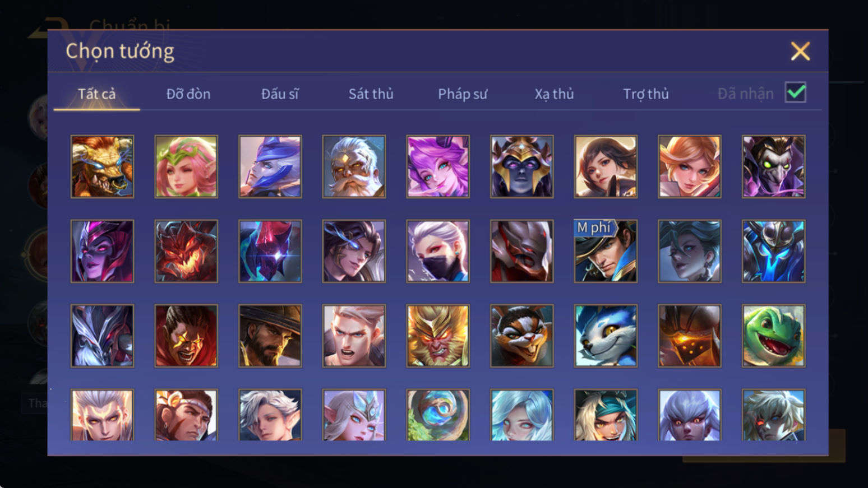Screen dimensions: 868x488
Task: Select the swirling blue orb hero thumbnail
Action: [438, 415]
